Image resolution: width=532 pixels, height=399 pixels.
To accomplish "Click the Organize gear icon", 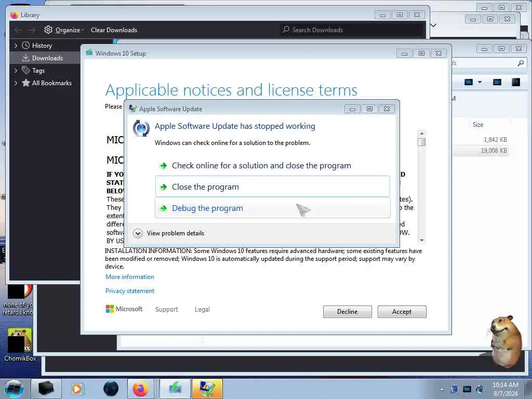I will click(x=48, y=30).
